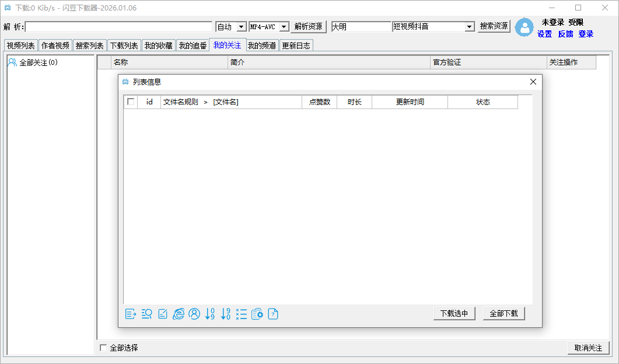The image size is (619, 364).
Task: Open the MP4-AVC format dropdown
Action: pos(284,27)
